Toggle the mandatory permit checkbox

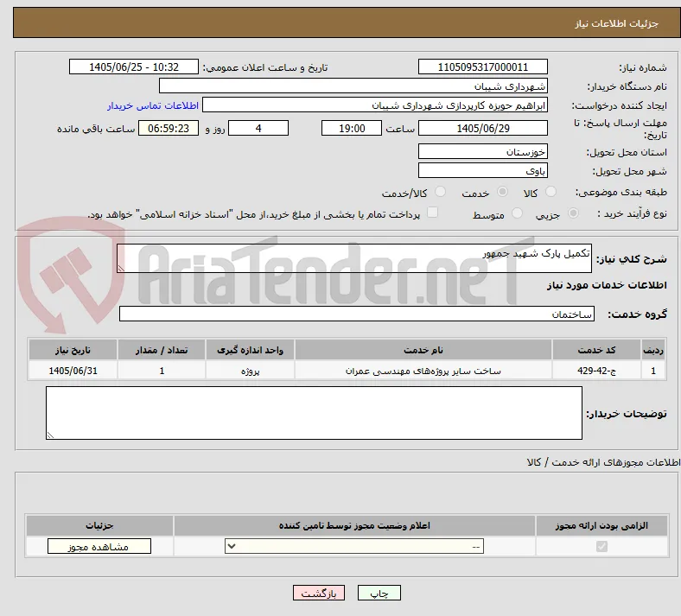tap(601, 546)
